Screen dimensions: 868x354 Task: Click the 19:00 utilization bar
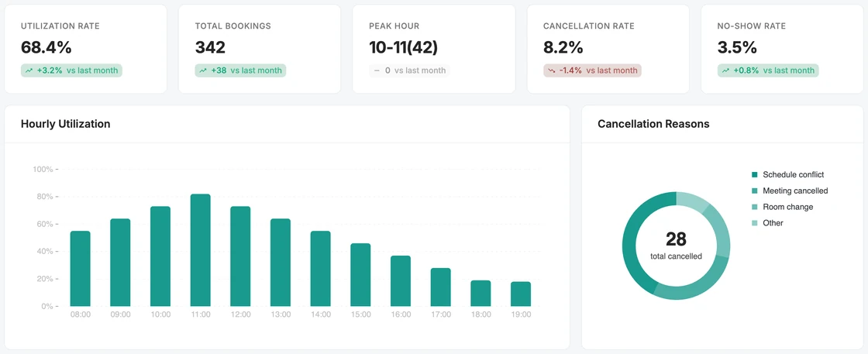(520, 294)
